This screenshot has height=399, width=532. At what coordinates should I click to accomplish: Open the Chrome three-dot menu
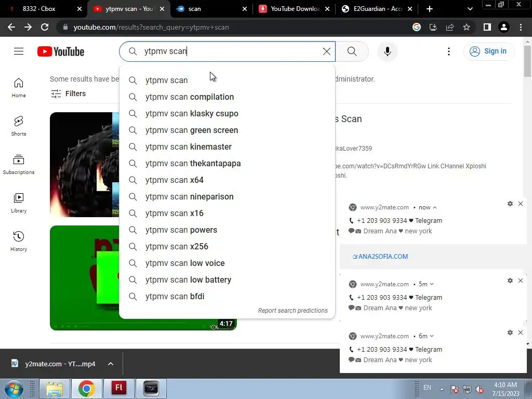[x=521, y=27]
